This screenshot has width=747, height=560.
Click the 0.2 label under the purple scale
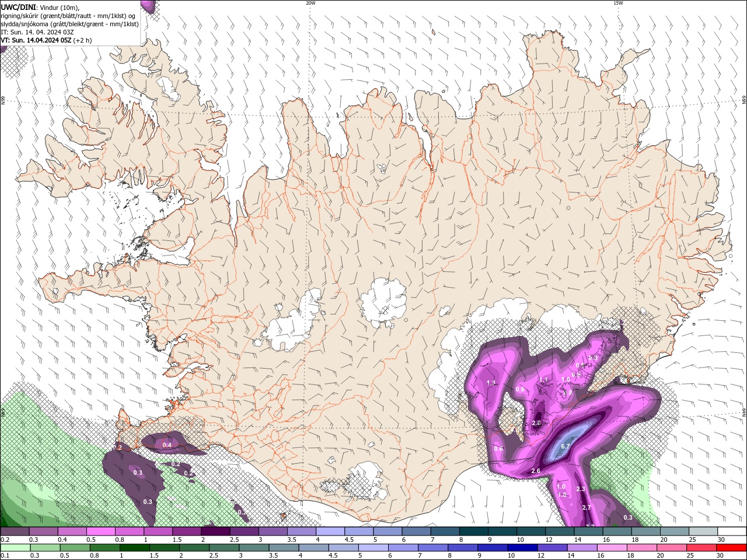tap(5, 540)
